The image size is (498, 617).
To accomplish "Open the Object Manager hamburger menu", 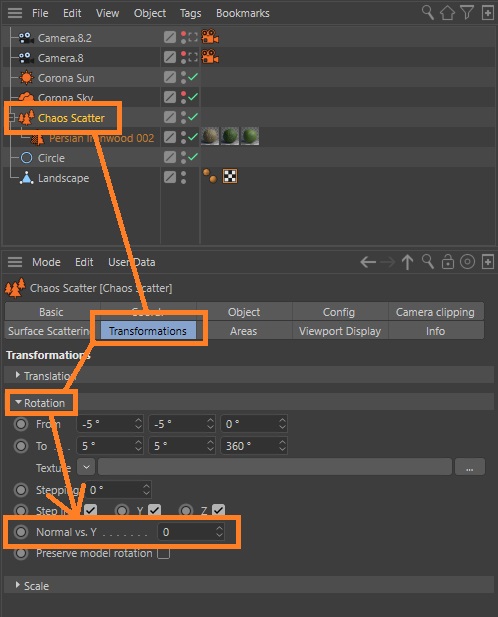I will click(15, 13).
